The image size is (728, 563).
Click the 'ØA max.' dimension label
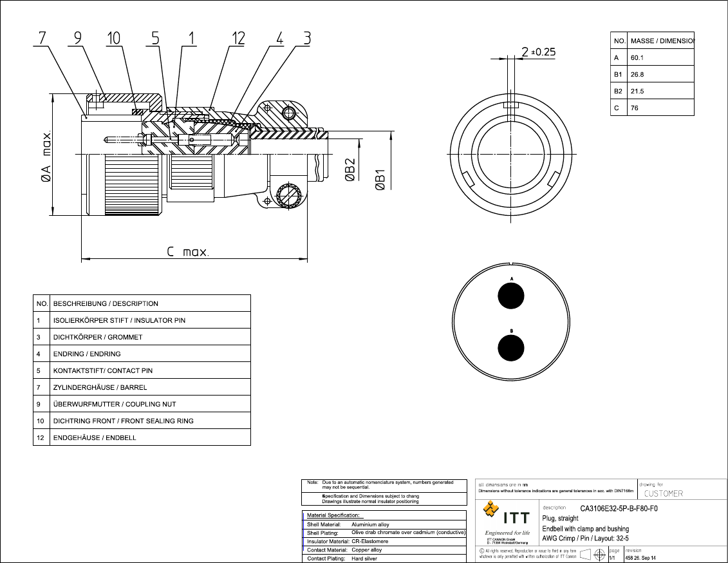click(x=46, y=156)
